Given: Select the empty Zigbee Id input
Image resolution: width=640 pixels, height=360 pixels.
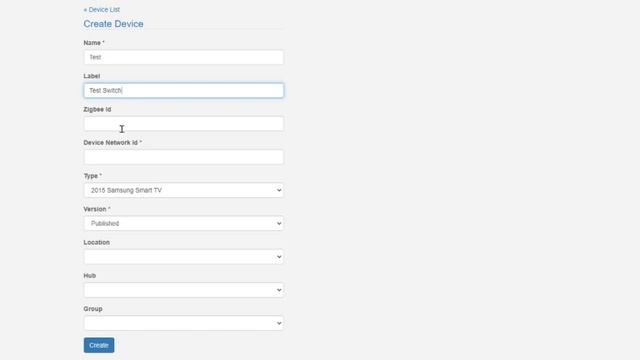Looking at the screenshot, I should pos(184,124).
